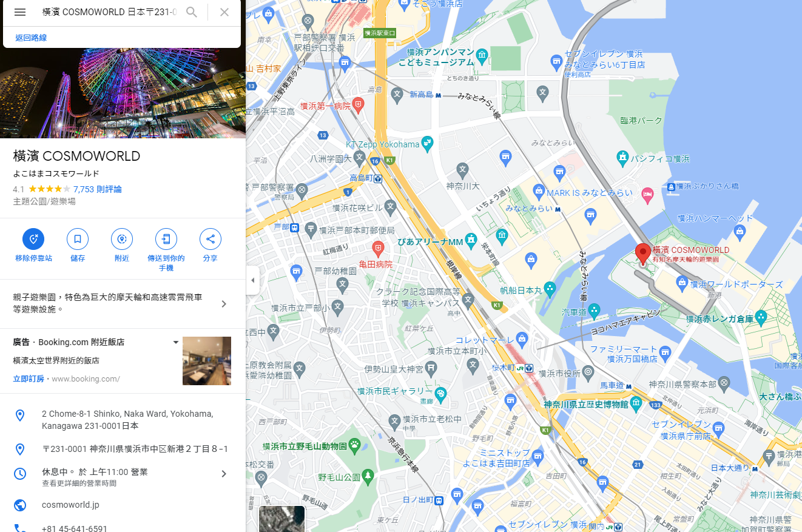Click the search input field

109,12
